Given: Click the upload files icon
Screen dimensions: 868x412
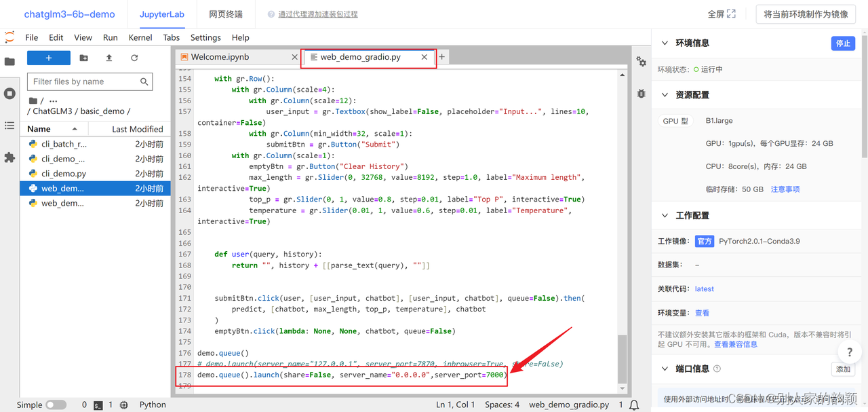Looking at the screenshot, I should click(108, 58).
